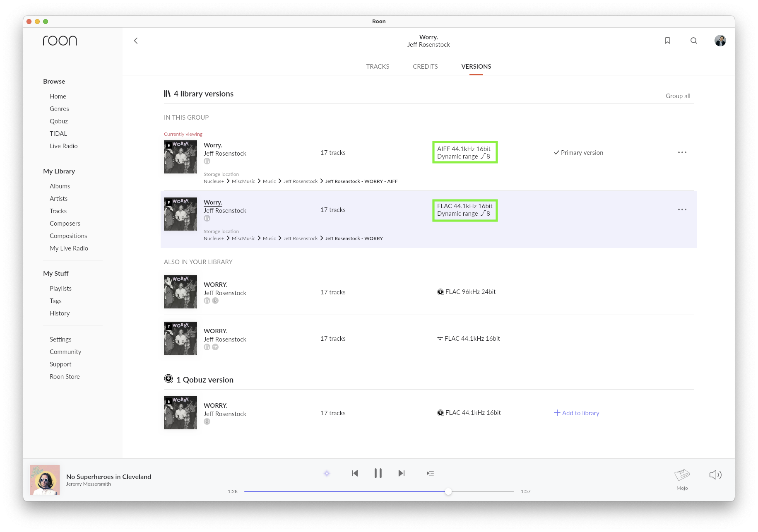The image size is (758, 532).
Task: Open the underlined Worry. FLAC album title
Action: click(213, 202)
